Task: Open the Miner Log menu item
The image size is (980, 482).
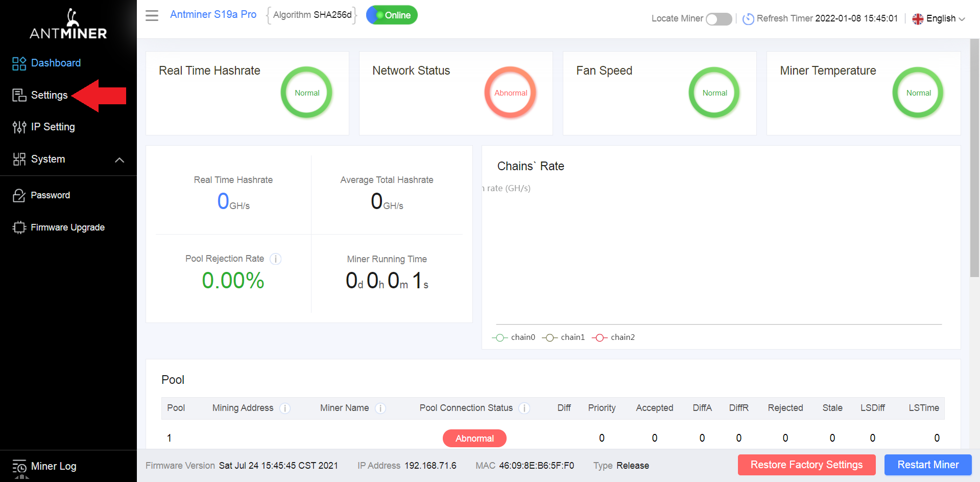Action: point(54,466)
